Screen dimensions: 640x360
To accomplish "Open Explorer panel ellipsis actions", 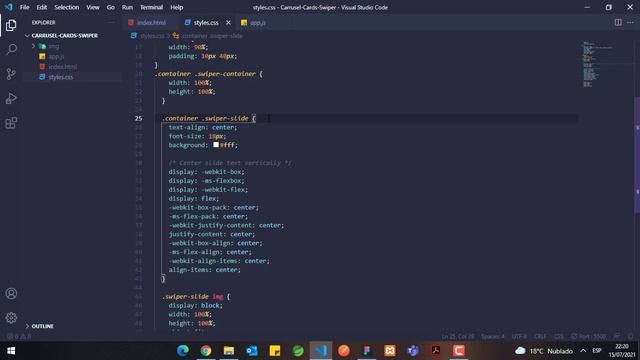I will click(x=111, y=22).
